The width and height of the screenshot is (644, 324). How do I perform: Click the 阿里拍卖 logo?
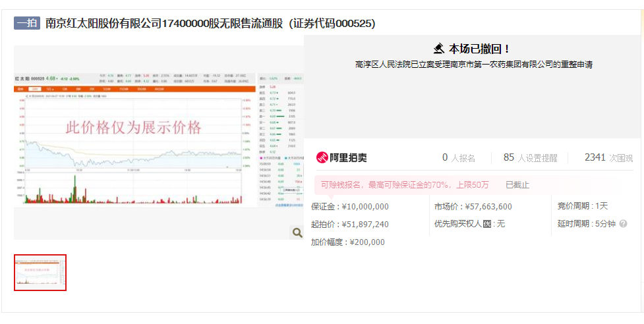click(x=341, y=157)
